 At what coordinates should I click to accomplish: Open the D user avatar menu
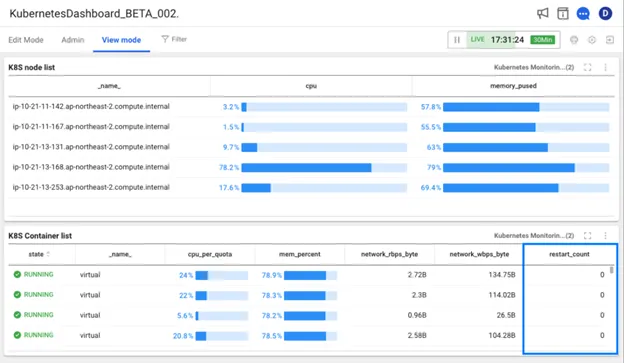[605, 14]
